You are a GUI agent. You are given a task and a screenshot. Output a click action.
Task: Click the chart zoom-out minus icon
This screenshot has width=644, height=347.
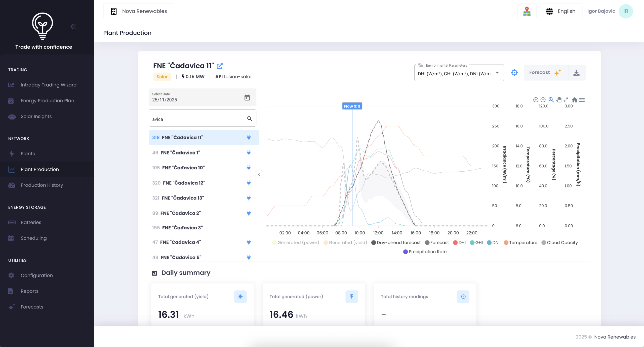[x=543, y=100]
